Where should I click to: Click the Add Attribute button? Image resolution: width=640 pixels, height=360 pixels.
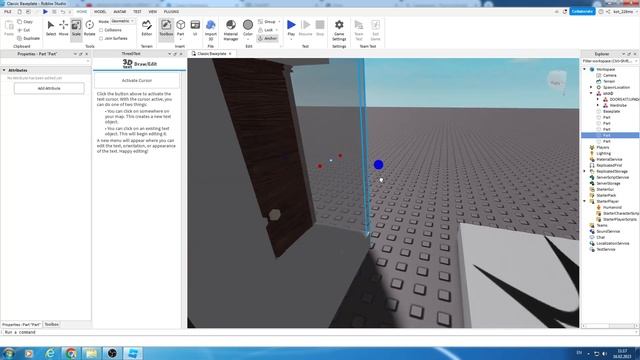pyautogui.click(x=49, y=88)
